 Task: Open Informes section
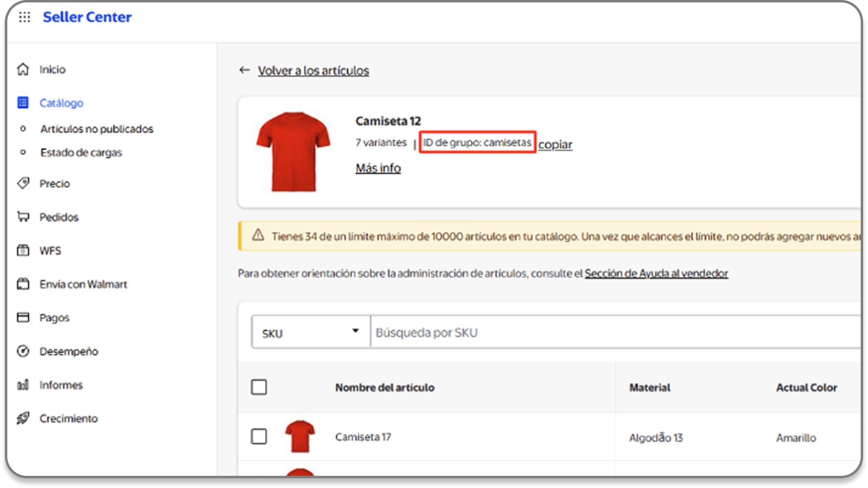[x=61, y=385]
